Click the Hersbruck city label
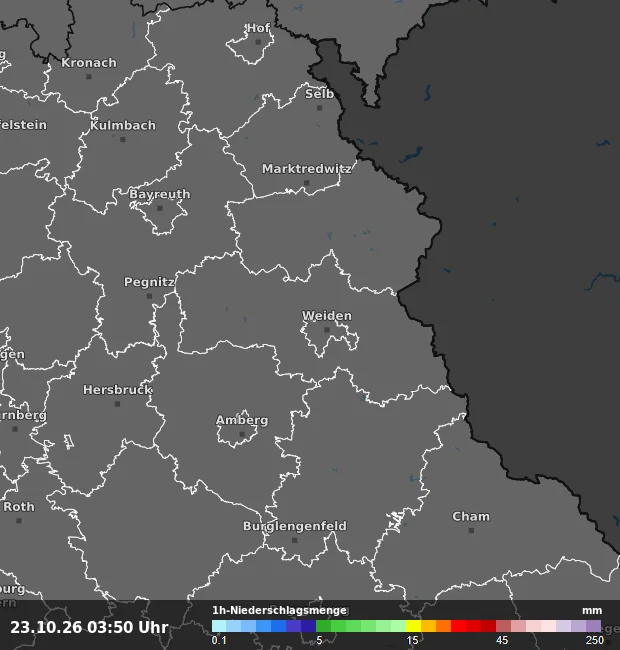 [118, 390]
